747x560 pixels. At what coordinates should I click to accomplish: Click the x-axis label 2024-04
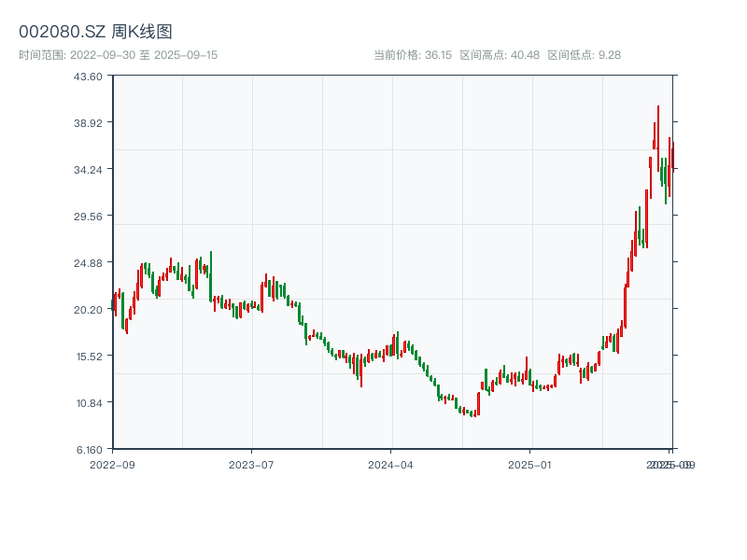(390, 465)
